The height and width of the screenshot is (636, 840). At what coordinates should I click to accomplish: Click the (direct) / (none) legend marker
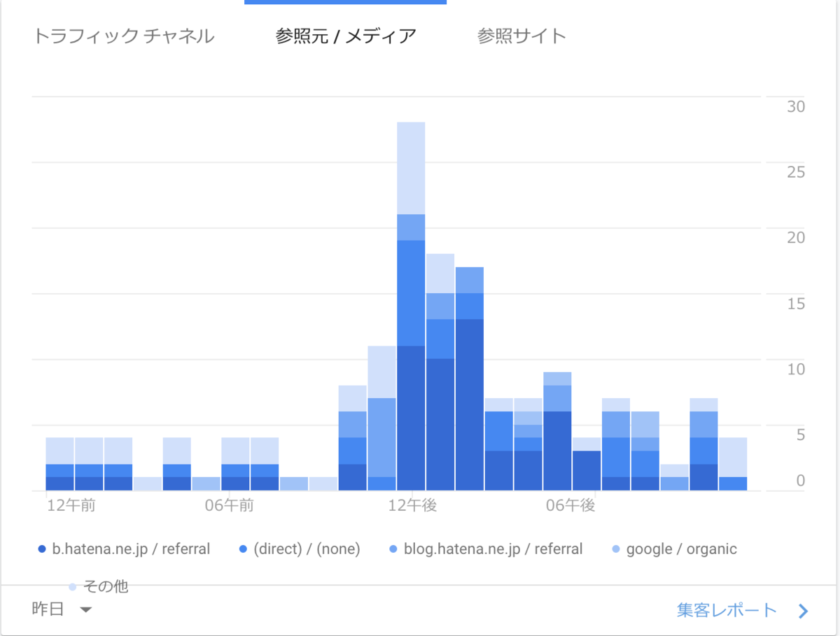click(x=241, y=549)
